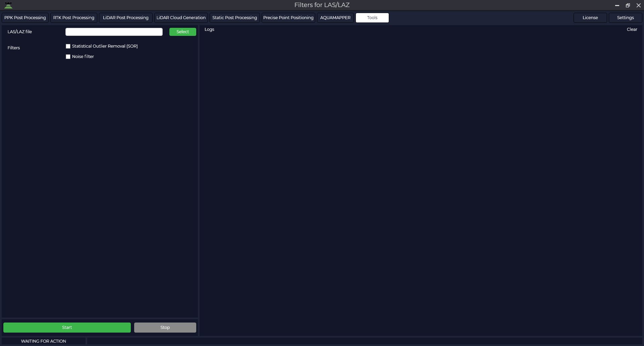
Task: Click the LAS/LAZ file label
Action: (20, 32)
